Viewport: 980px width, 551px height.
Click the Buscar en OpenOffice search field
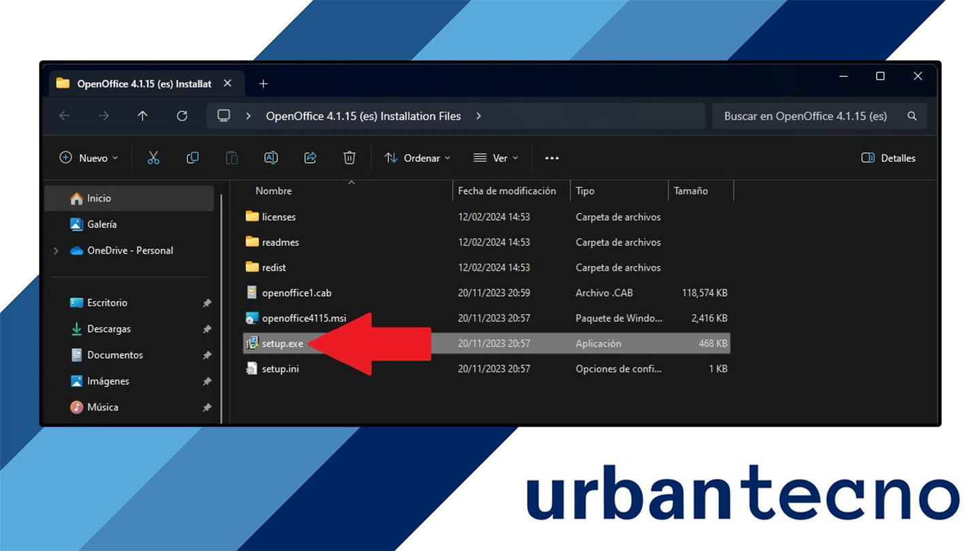point(819,116)
